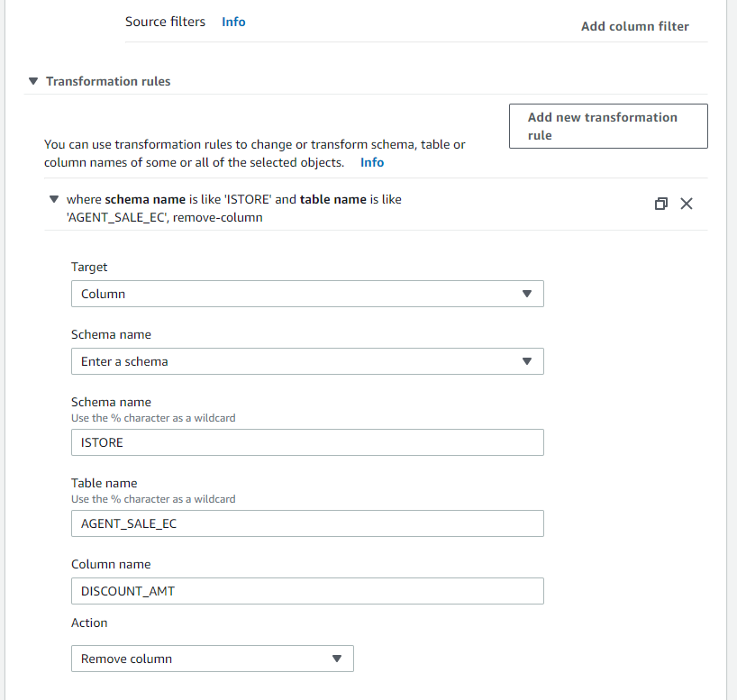Image resolution: width=737 pixels, height=700 pixels.
Task: Open the Target dropdown showing Column
Action: point(306,294)
